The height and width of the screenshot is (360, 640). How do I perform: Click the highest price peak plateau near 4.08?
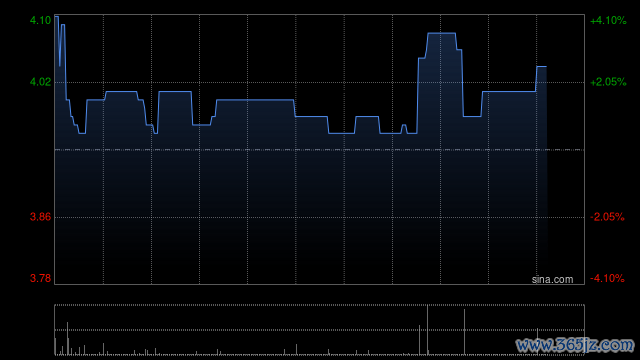pos(441,33)
